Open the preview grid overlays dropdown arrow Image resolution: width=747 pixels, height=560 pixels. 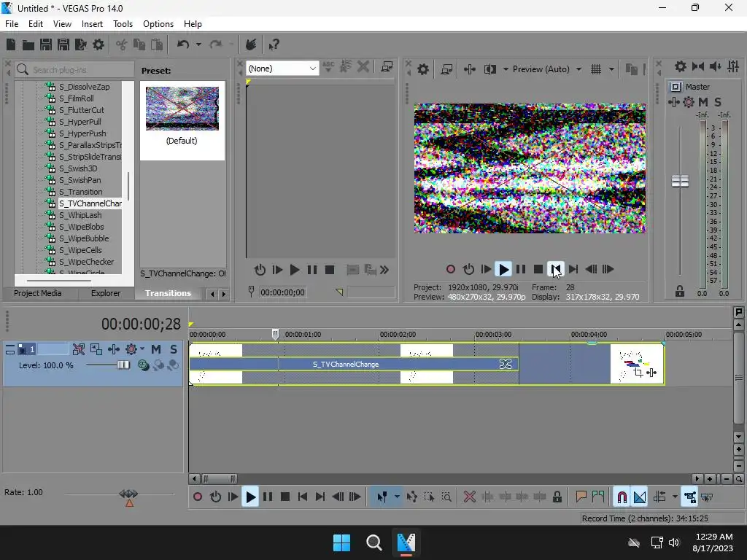611,69
